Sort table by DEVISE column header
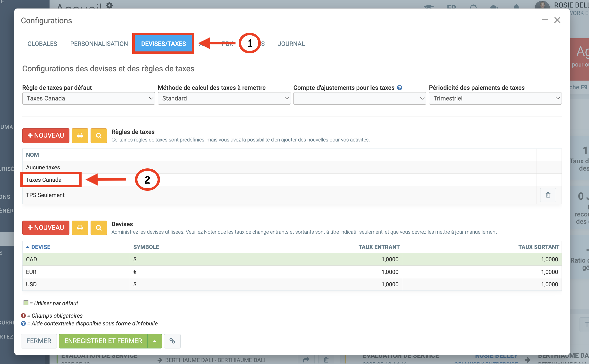Image resolution: width=589 pixels, height=364 pixels. click(41, 247)
